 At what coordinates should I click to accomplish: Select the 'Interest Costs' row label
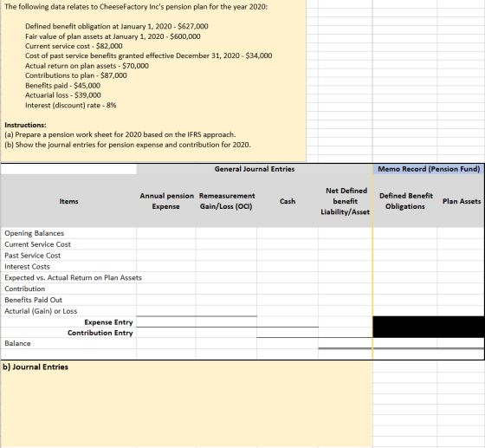point(27,266)
